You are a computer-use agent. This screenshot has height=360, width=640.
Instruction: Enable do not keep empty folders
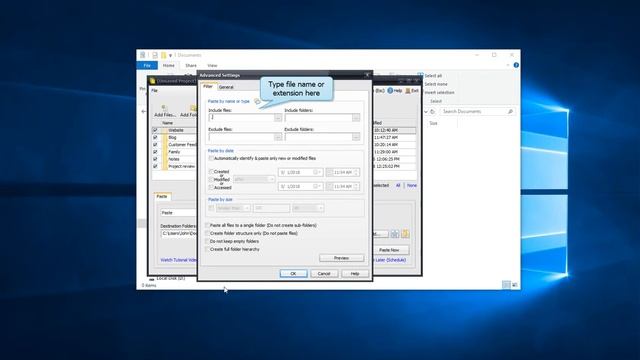click(x=207, y=241)
